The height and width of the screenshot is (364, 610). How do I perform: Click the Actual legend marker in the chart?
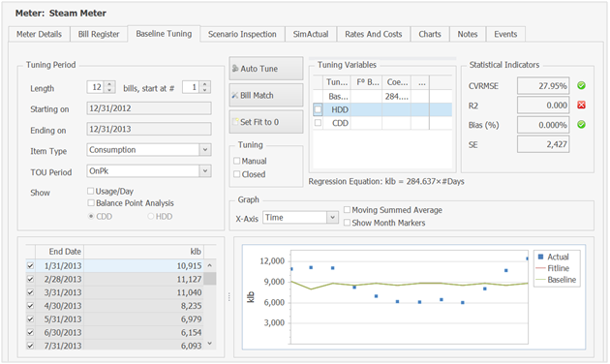coord(540,257)
